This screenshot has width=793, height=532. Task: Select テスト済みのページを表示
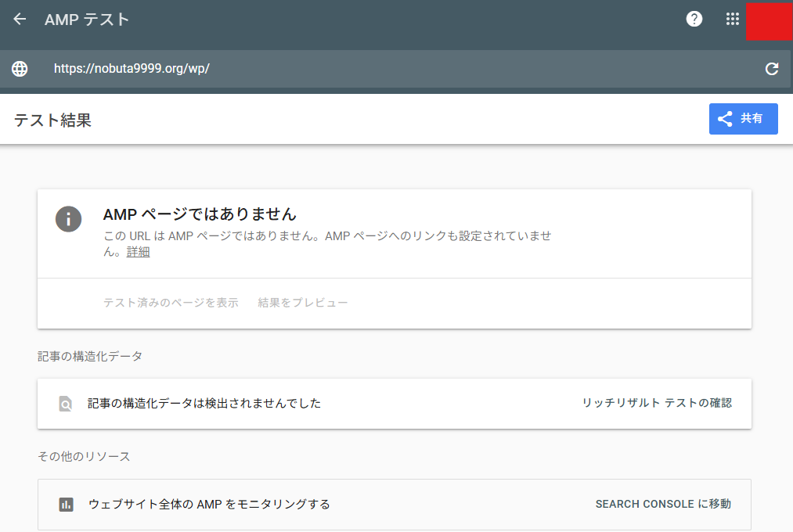point(171,303)
